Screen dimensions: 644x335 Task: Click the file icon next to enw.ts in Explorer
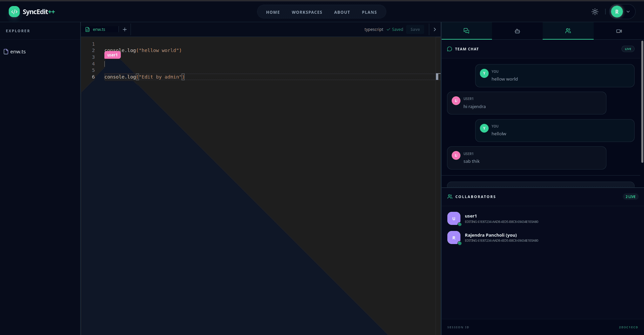6,52
